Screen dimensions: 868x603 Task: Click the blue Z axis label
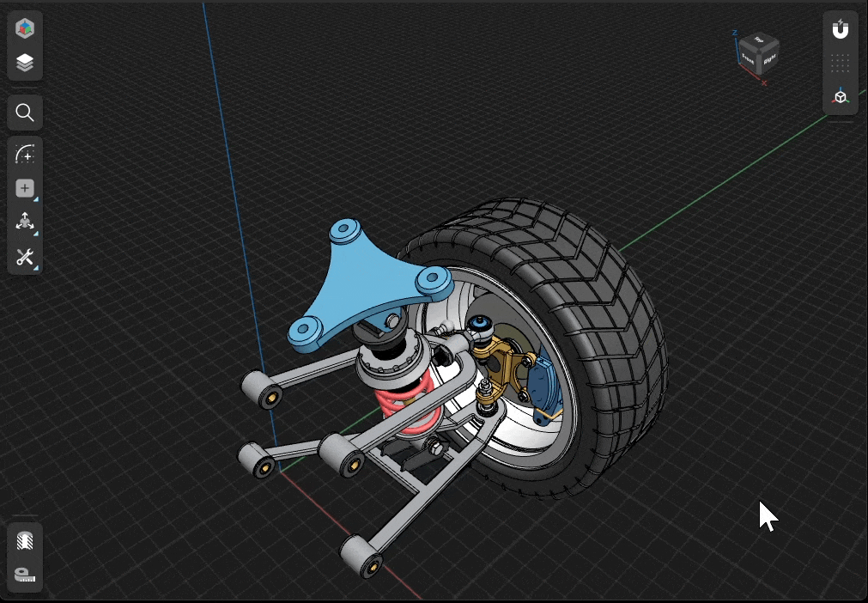735,33
